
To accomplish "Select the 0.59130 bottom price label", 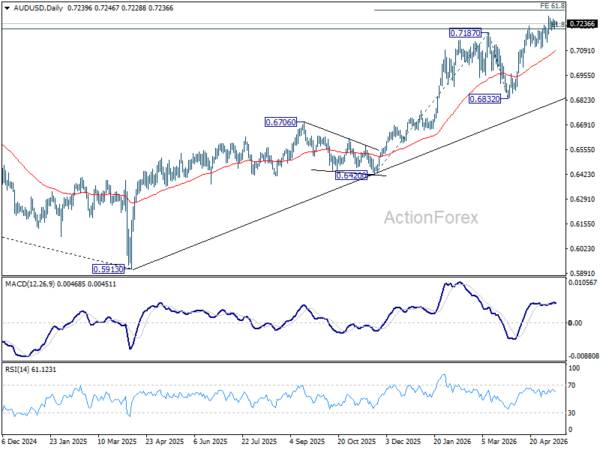I will [x=108, y=269].
